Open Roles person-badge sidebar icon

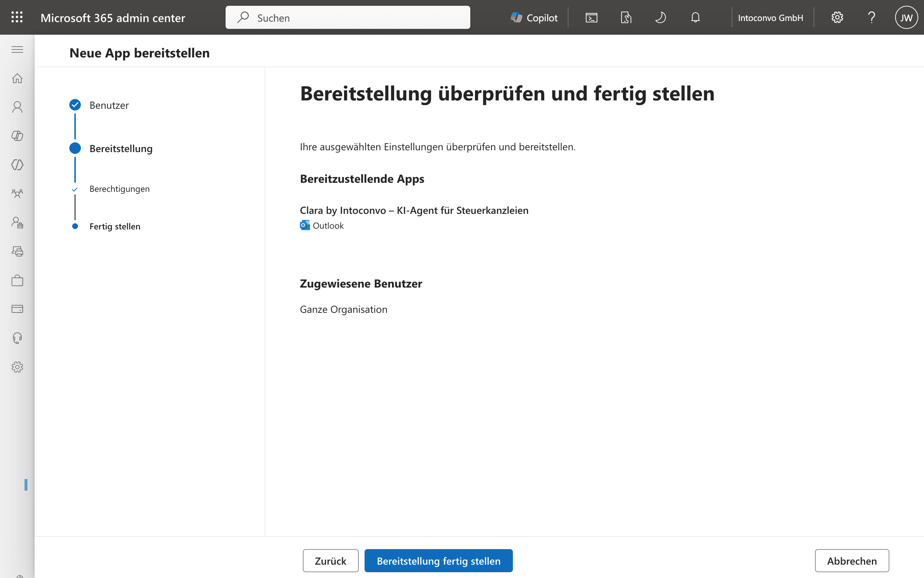[17, 223]
